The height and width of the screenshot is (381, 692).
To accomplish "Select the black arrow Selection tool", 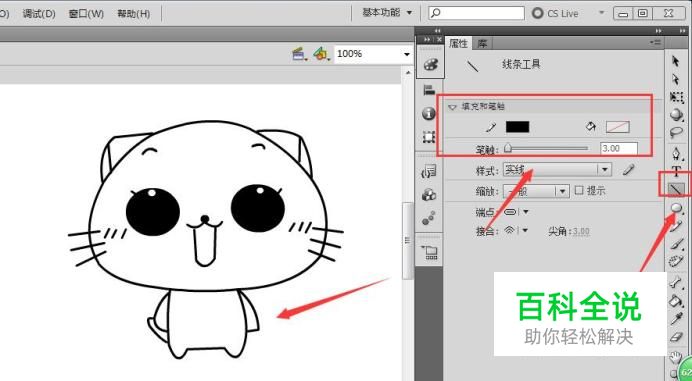I will (x=676, y=60).
